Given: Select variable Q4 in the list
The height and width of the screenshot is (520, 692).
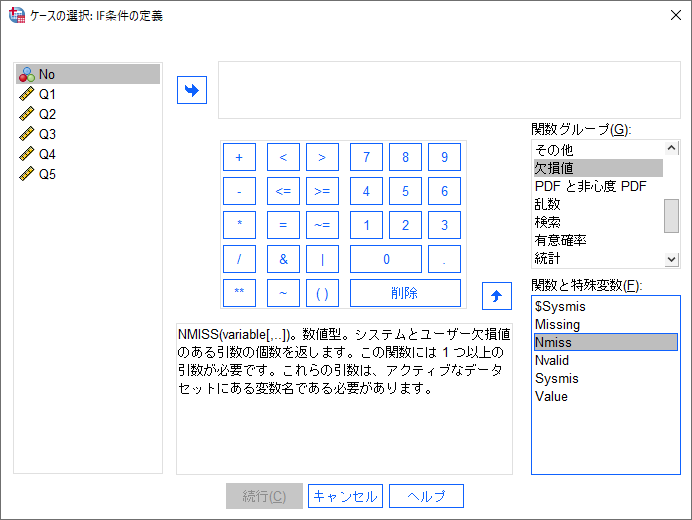Looking at the screenshot, I should 88,154.
